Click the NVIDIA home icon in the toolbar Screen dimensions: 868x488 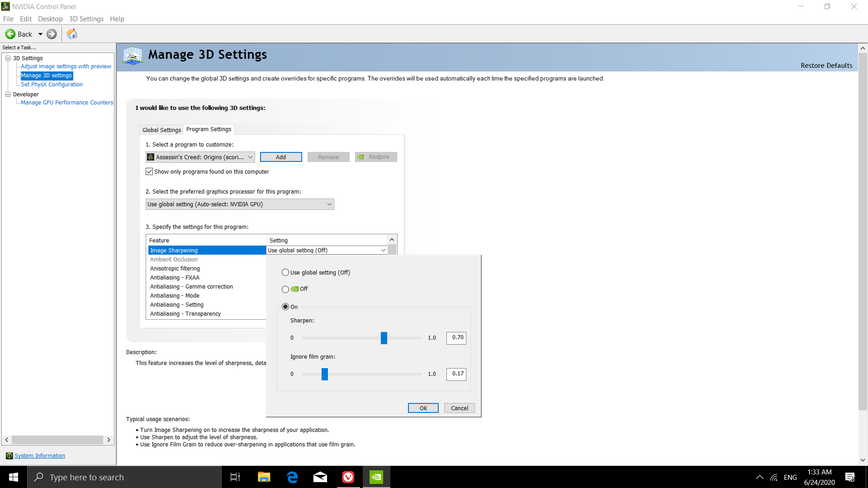71,33
